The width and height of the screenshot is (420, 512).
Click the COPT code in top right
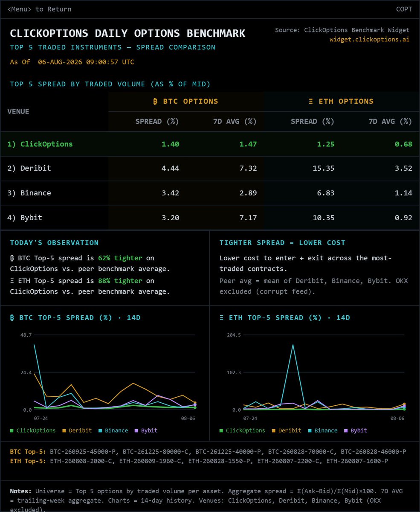[404, 9]
